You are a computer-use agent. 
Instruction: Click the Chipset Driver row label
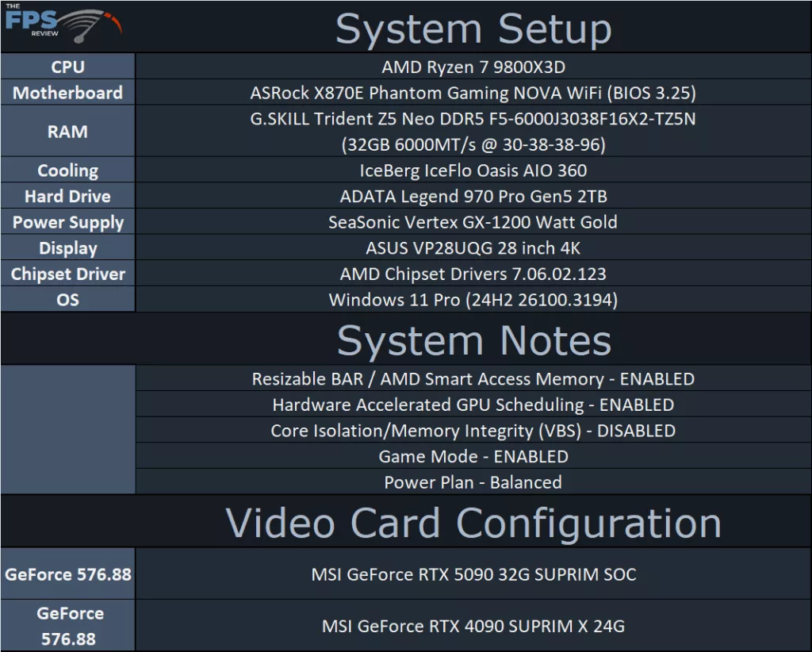(68, 274)
